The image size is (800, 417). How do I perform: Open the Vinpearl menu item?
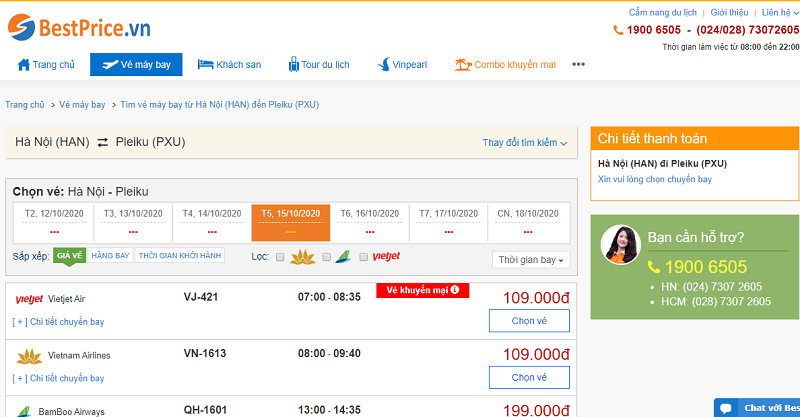[x=402, y=64]
